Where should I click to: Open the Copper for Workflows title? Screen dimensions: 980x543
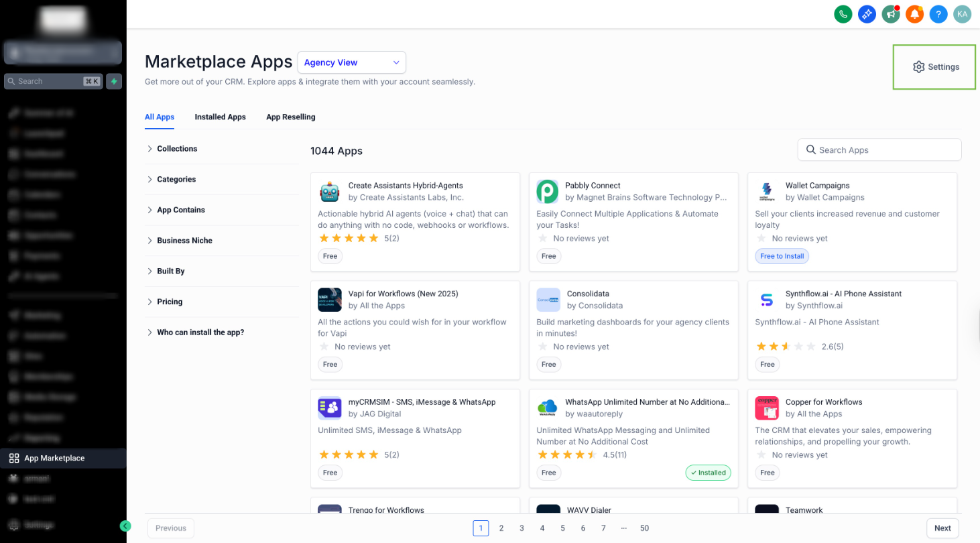[x=824, y=402]
